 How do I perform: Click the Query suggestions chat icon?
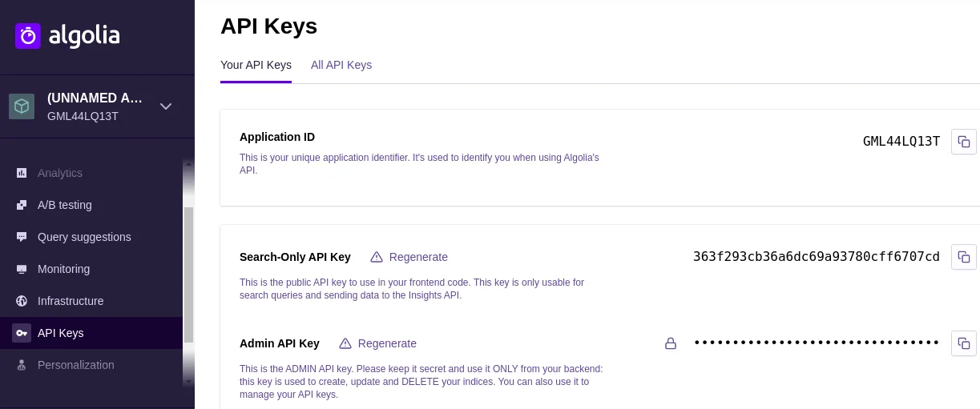(x=22, y=237)
